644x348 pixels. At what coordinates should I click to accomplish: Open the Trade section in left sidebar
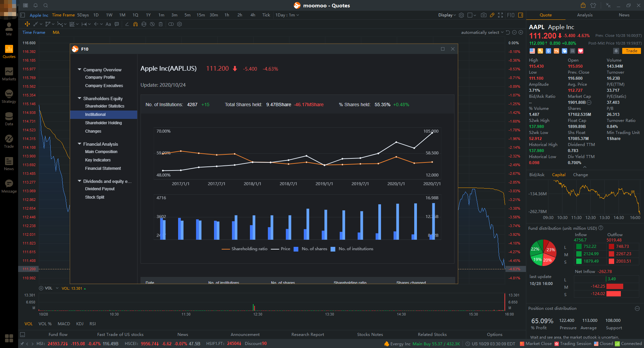click(9, 141)
